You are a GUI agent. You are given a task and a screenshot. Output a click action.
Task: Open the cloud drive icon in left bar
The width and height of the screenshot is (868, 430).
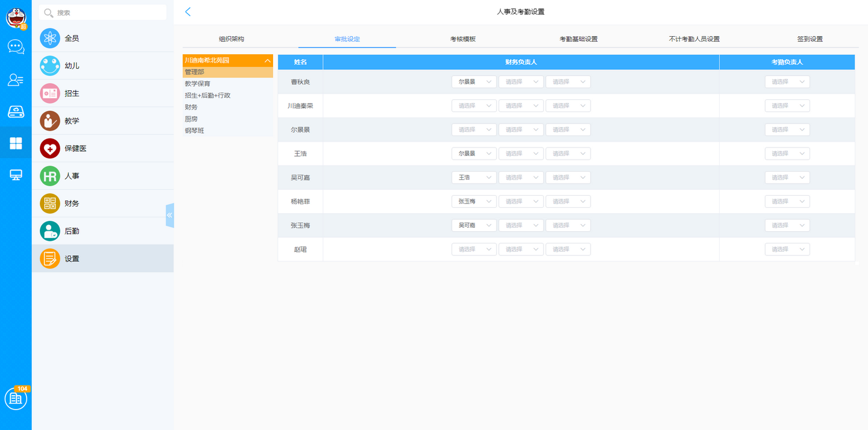pos(16,111)
